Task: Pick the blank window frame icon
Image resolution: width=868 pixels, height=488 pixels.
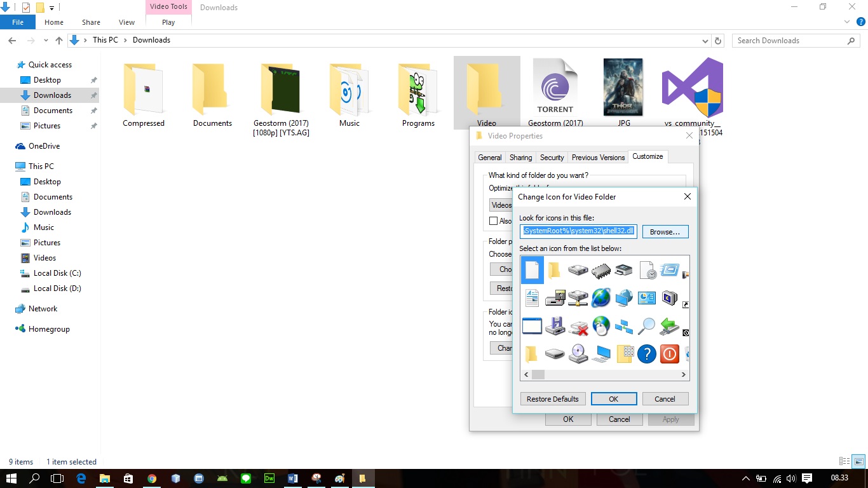Action: (x=532, y=327)
